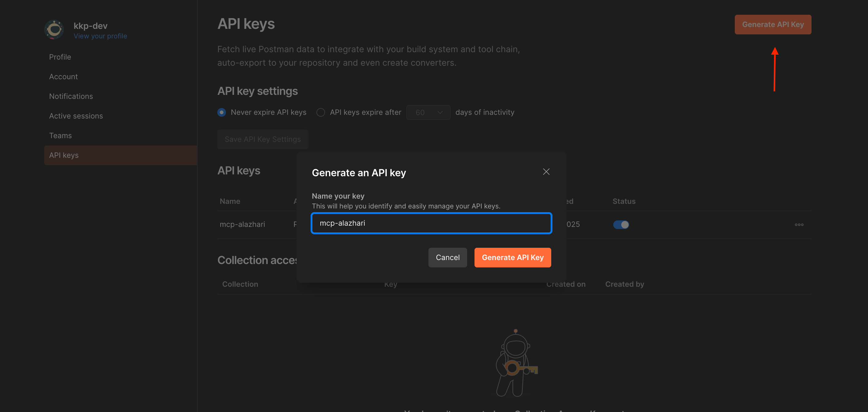Image resolution: width=868 pixels, height=412 pixels.
Task: Open the View your profile link
Action: [100, 36]
